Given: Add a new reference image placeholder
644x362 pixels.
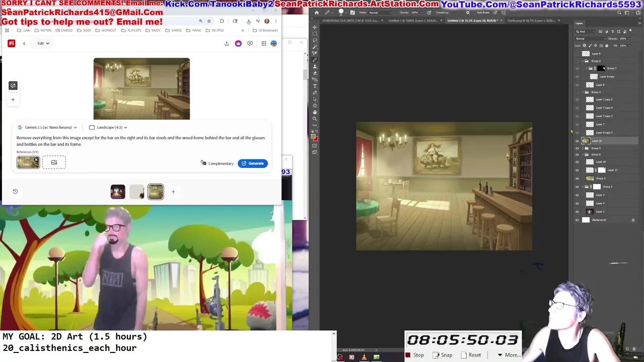Looking at the screenshot, I should (54, 162).
